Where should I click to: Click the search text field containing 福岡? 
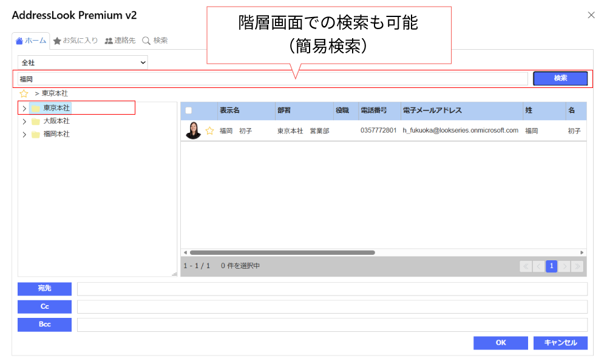[273, 79]
